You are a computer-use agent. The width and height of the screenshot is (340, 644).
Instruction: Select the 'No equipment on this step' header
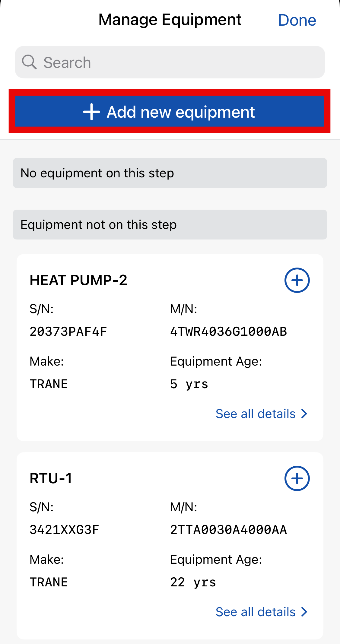click(x=170, y=173)
